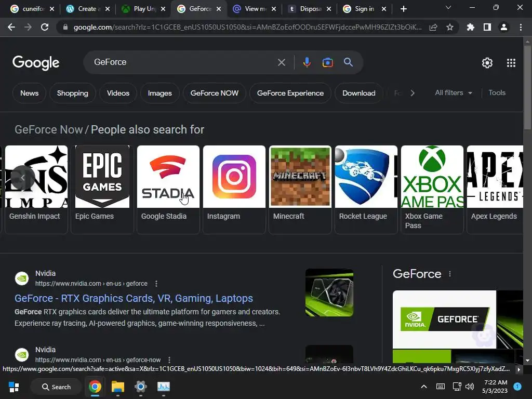
Task: Open the RTX graphics card result thumbnail
Action: coord(329,292)
